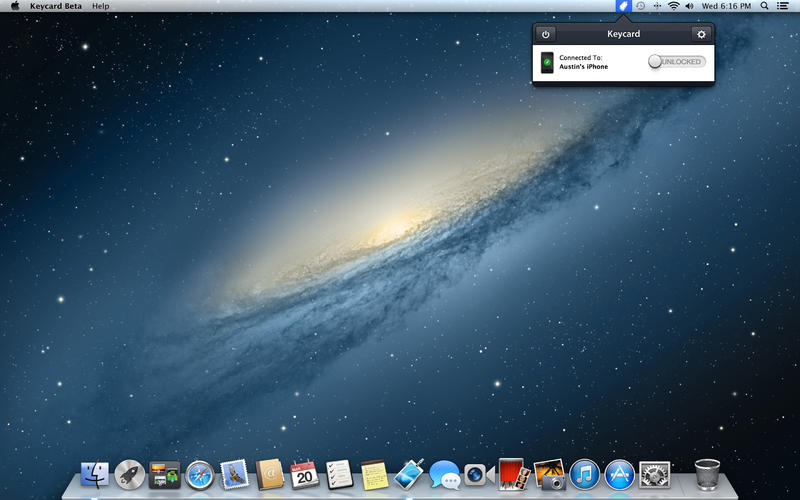Open the Apple menu
This screenshot has height=500, width=800.
tap(14, 6)
